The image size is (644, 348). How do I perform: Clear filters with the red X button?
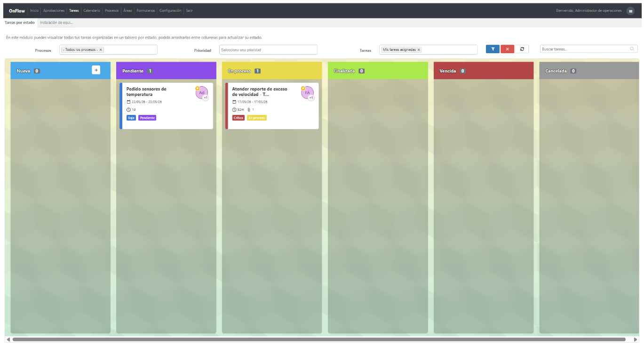[507, 49]
